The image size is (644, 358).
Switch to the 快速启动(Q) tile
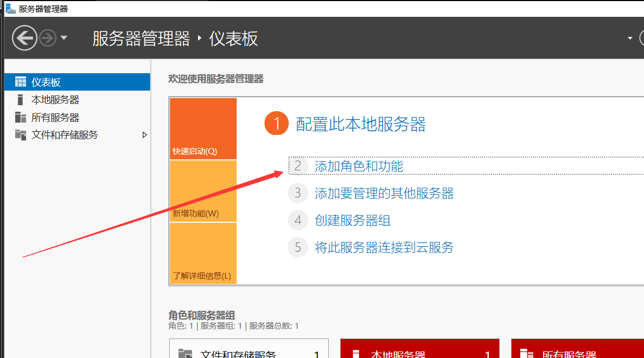click(x=203, y=129)
